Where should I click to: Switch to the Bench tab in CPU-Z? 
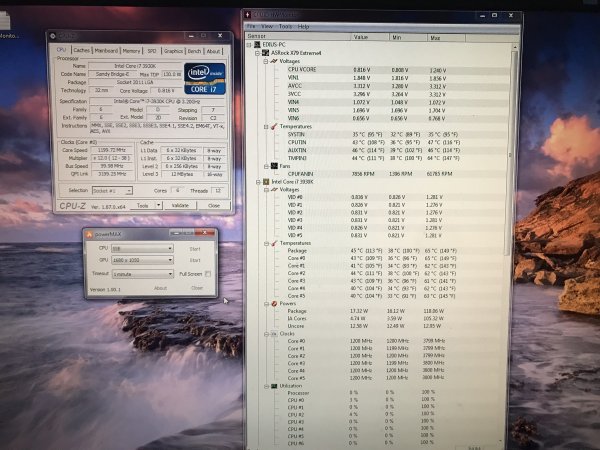click(194, 51)
